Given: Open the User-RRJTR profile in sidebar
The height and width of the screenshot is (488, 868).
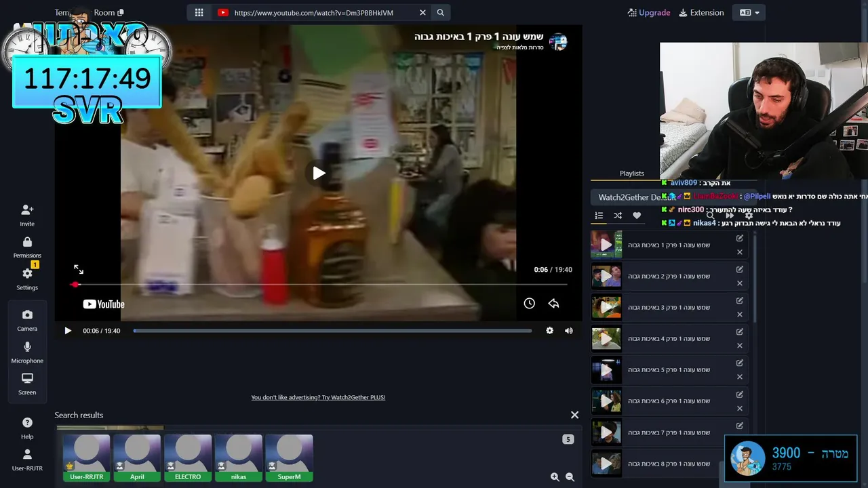Looking at the screenshot, I should (x=27, y=460).
